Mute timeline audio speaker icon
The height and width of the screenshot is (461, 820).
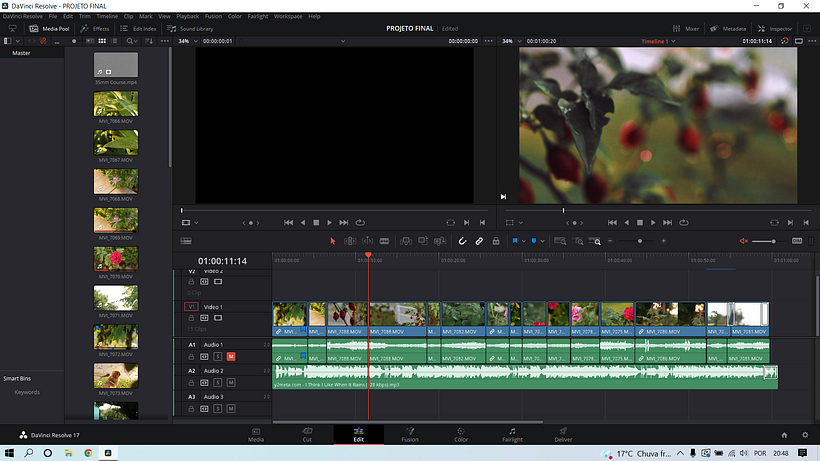744,241
